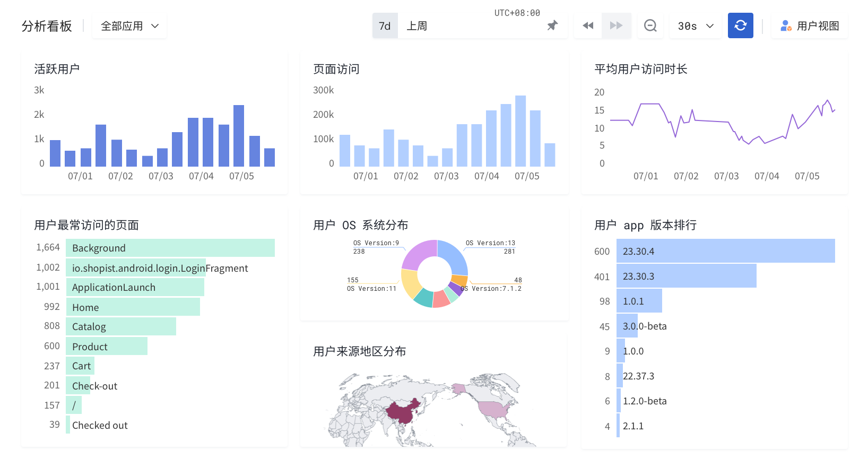Step forward to the next time range
The image size is (868, 467).
coord(616,25)
